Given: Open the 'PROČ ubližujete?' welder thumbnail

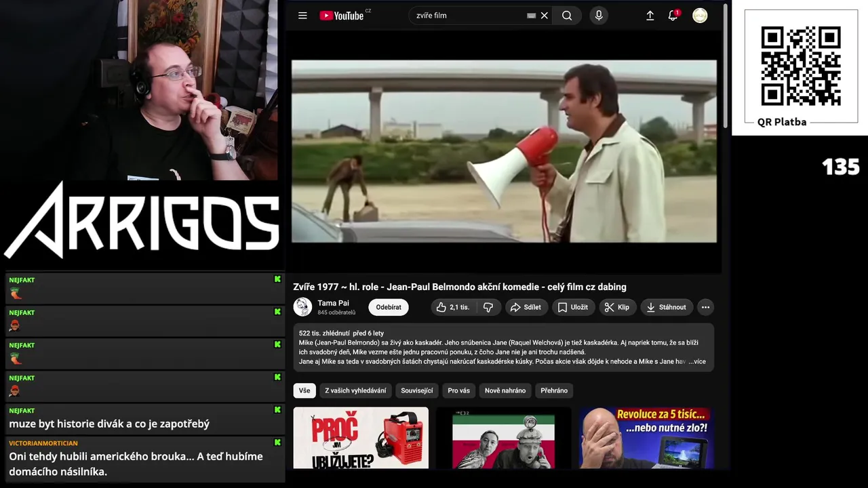Looking at the screenshot, I should [361, 438].
